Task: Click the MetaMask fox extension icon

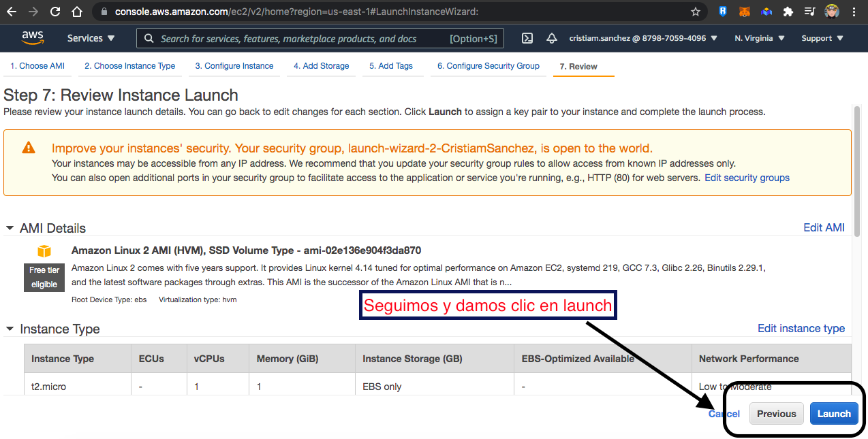Action: (x=745, y=12)
